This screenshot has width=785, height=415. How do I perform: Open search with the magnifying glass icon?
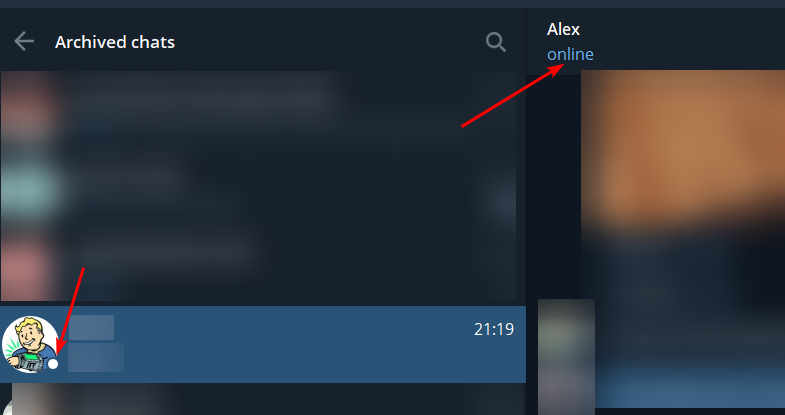coord(496,42)
